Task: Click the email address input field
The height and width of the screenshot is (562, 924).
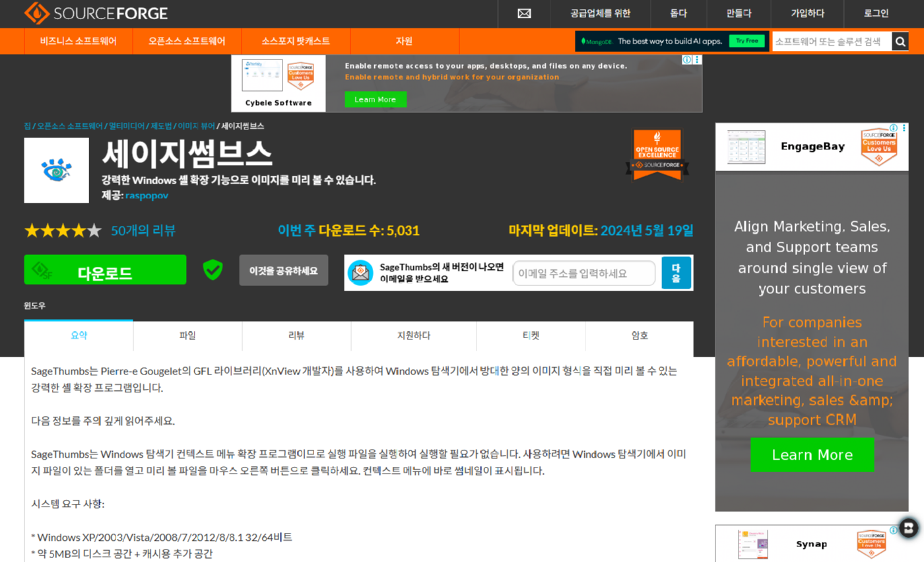Action: pos(583,273)
